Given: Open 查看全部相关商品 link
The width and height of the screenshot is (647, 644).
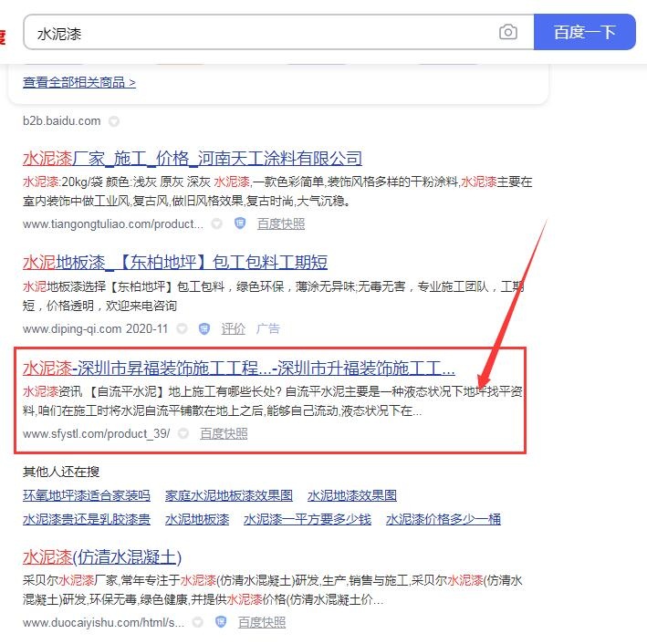Looking at the screenshot, I should click(79, 82).
